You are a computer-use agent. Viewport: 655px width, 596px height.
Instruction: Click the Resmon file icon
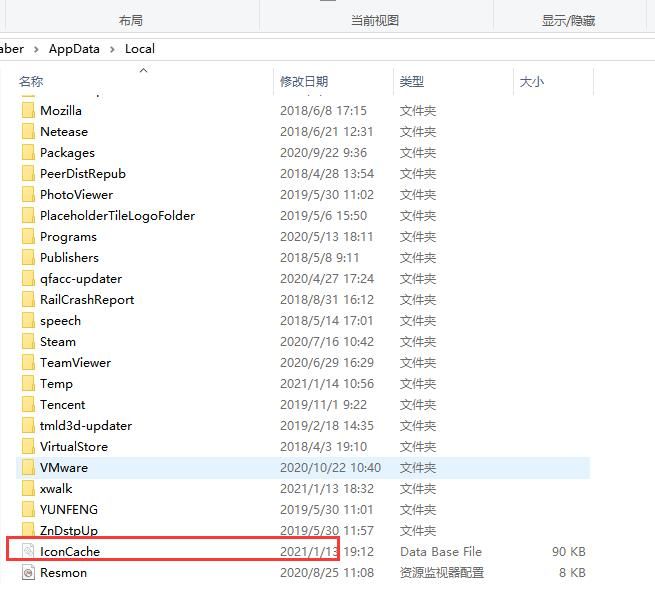coord(28,573)
